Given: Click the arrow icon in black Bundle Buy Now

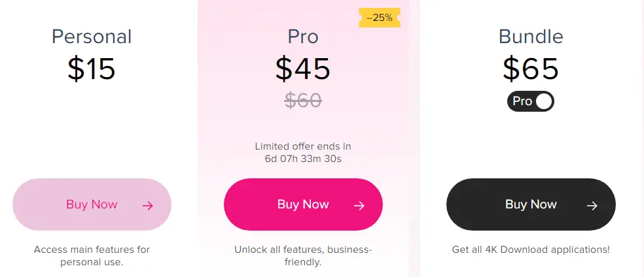Looking at the screenshot, I should 592,206.
